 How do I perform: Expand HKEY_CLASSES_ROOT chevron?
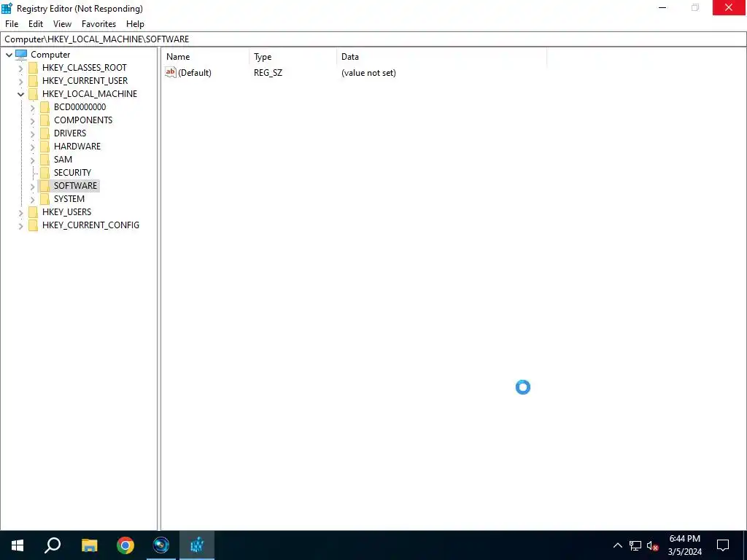[x=20, y=68]
